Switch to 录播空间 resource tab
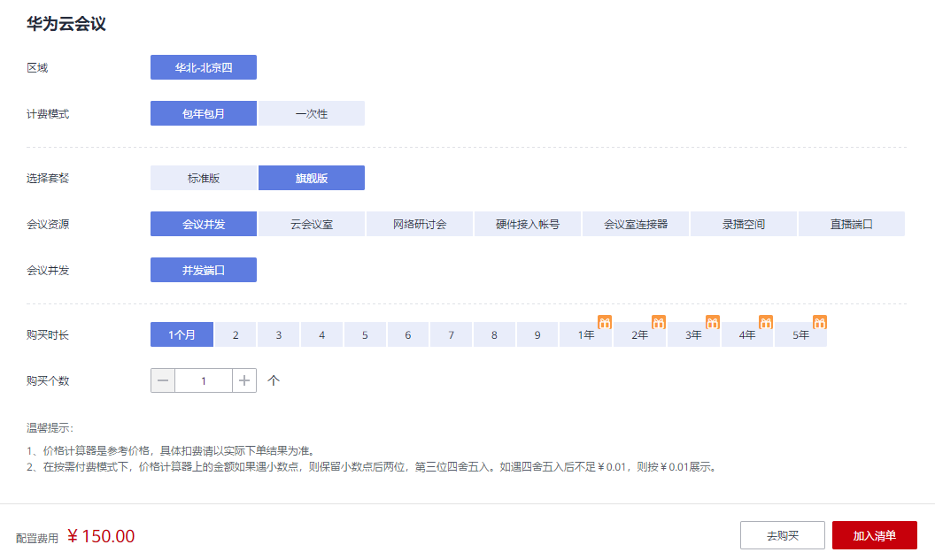 point(744,224)
